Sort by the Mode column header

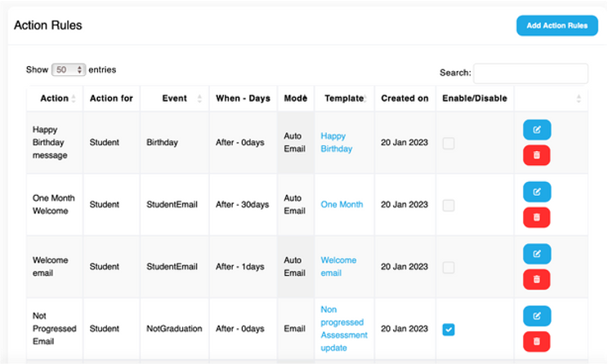point(295,99)
